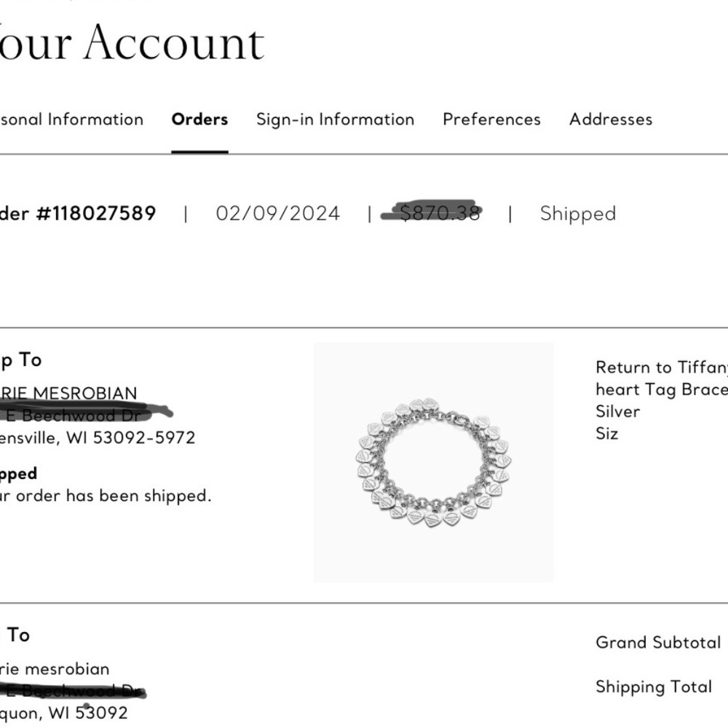This screenshot has width=728, height=728.
Task: Click the order date 02/09/2024
Action: coord(277,213)
